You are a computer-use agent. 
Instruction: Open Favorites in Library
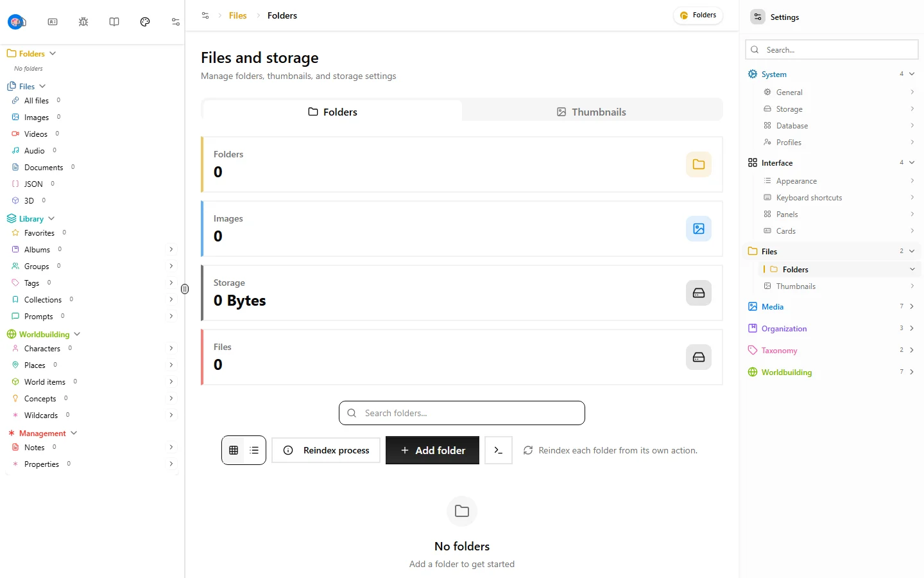click(39, 233)
